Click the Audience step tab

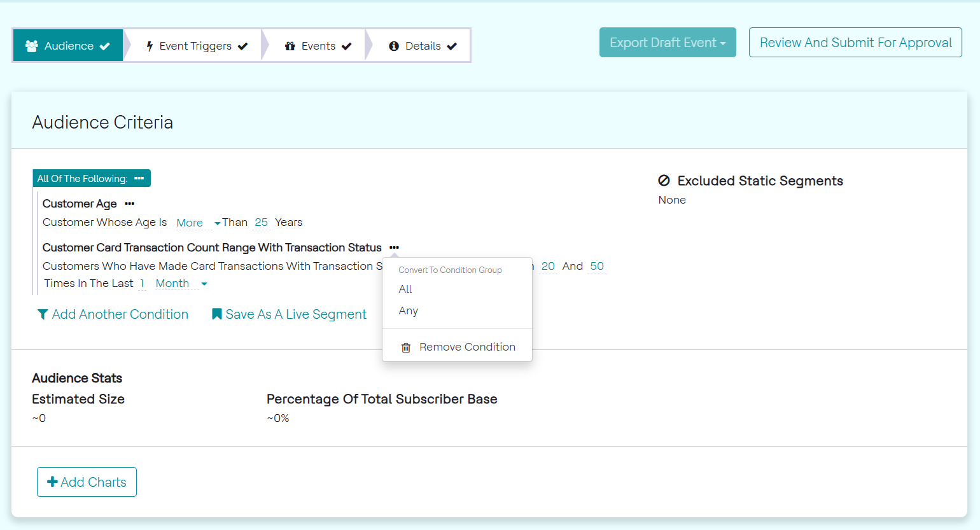(68, 46)
